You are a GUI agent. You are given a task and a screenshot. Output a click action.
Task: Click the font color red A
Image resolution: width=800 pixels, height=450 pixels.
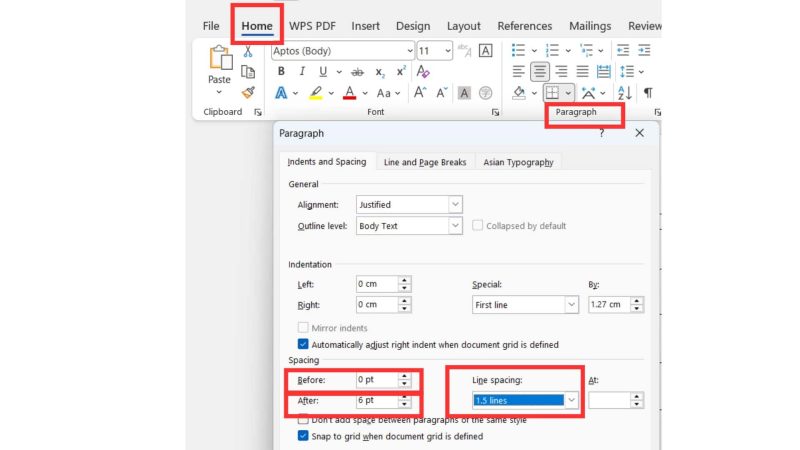point(349,93)
